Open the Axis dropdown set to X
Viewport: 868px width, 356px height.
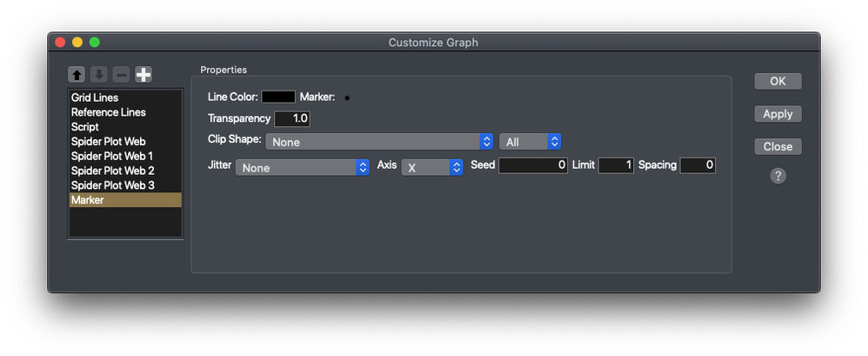pyautogui.click(x=431, y=167)
